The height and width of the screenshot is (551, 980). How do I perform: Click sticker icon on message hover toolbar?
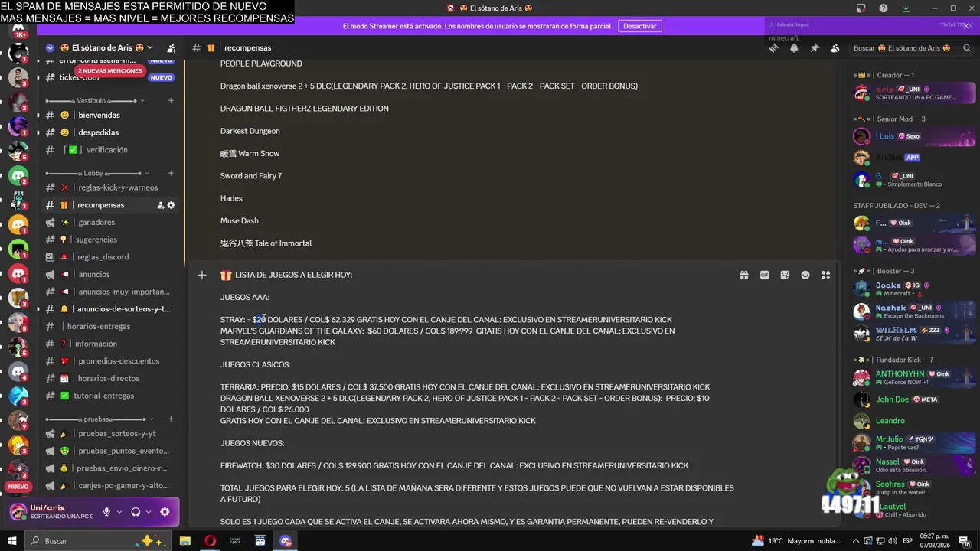tap(785, 275)
